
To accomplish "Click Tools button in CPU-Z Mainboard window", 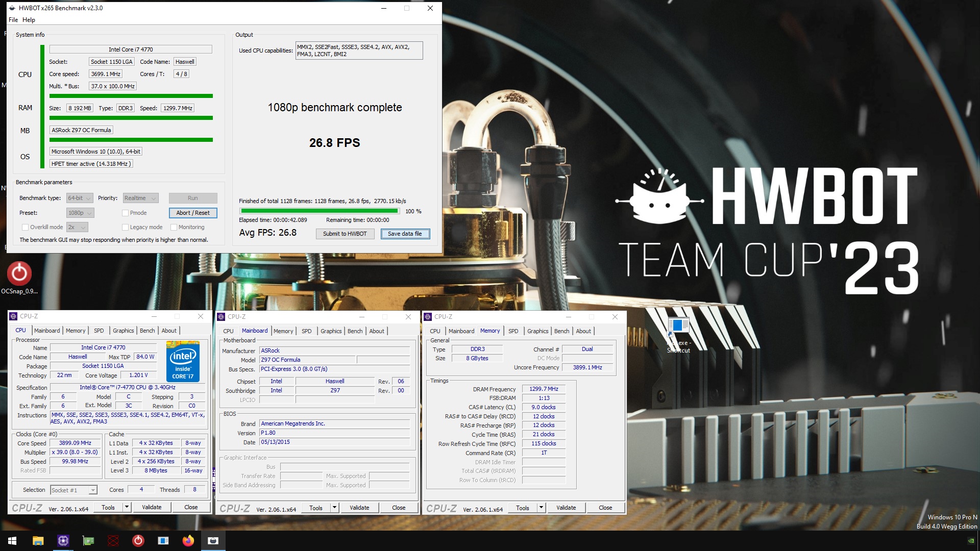I will tap(316, 508).
